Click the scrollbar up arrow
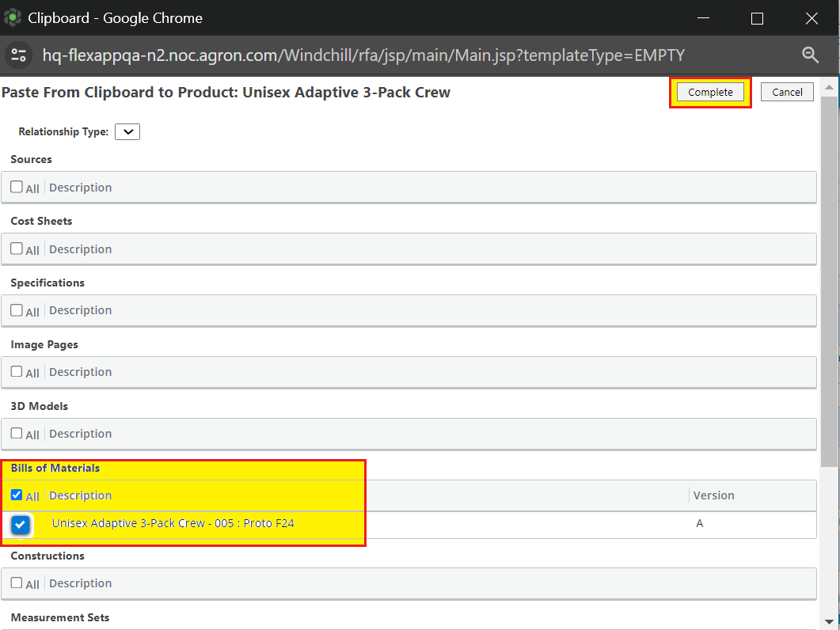This screenshot has width=840, height=630. point(829,87)
